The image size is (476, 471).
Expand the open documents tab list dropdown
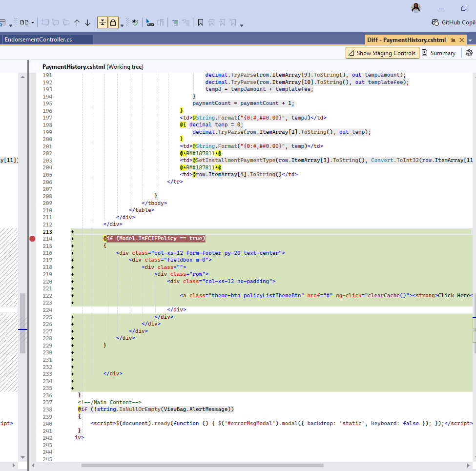click(x=470, y=40)
